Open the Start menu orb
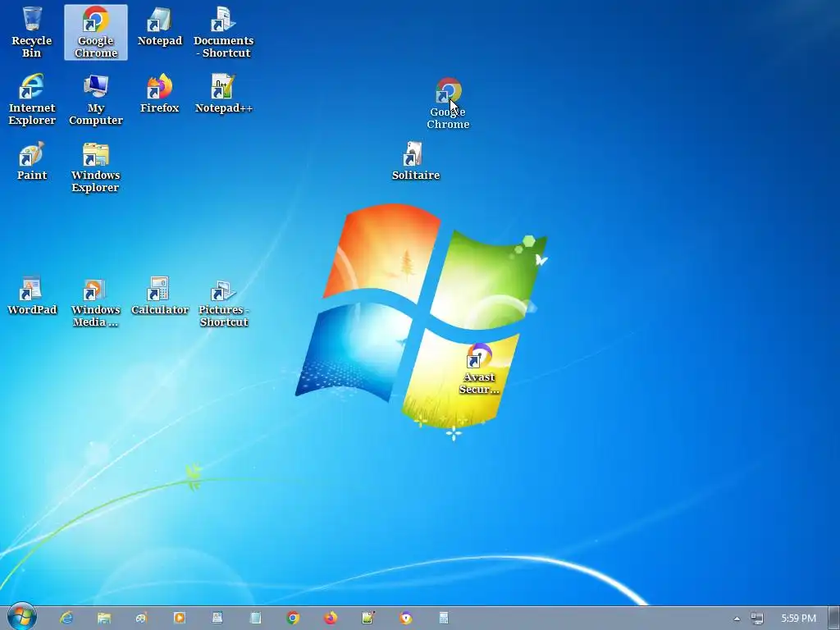Screen dimensions: 840x630 tap(22, 617)
